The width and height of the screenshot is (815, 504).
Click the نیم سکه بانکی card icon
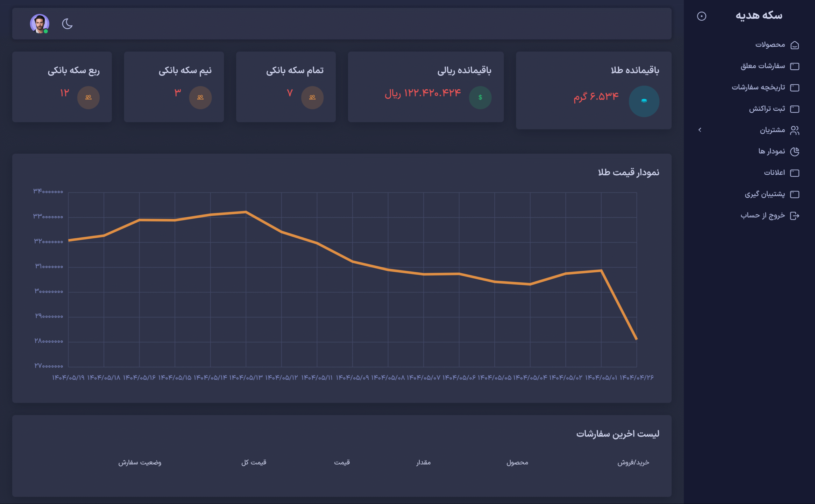pyautogui.click(x=200, y=97)
